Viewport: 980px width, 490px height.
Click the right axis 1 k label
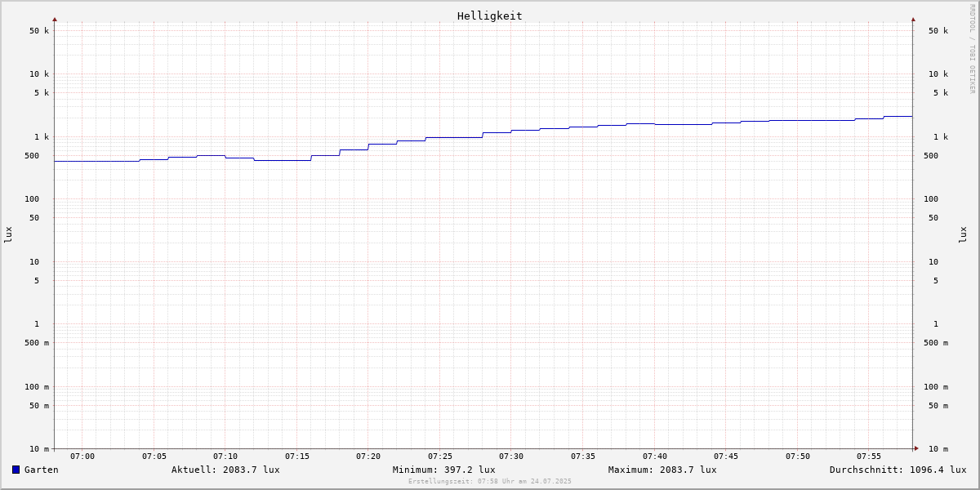click(941, 137)
